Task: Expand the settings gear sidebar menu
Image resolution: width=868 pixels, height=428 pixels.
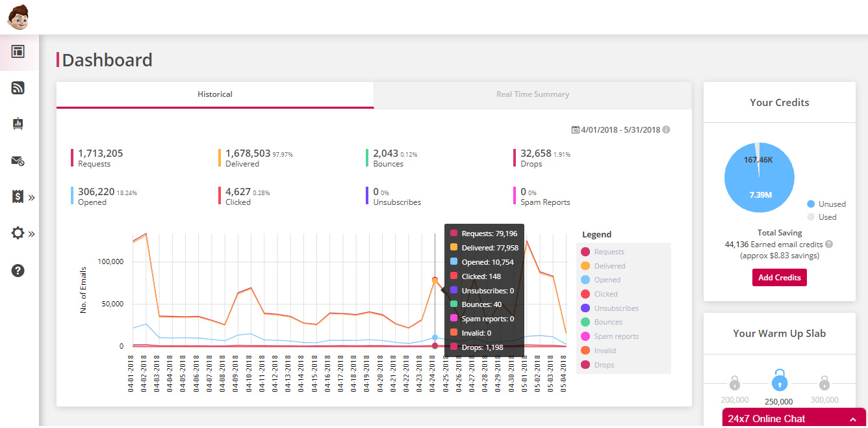Action: click(x=23, y=234)
